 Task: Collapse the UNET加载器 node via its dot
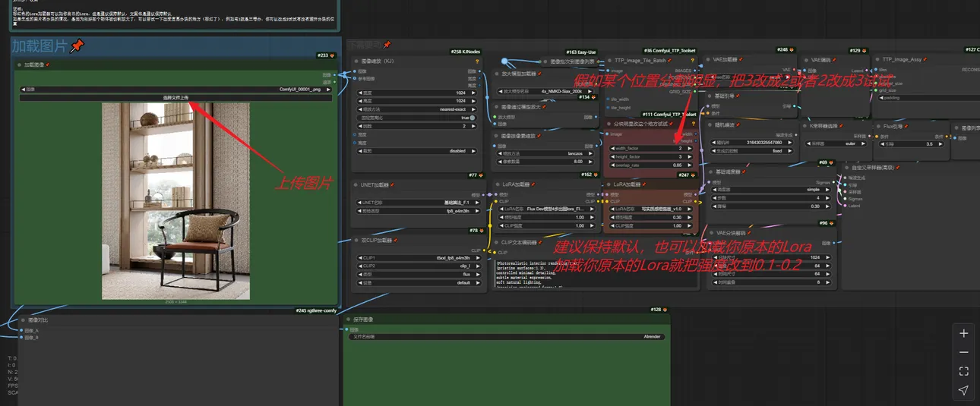[356, 184]
